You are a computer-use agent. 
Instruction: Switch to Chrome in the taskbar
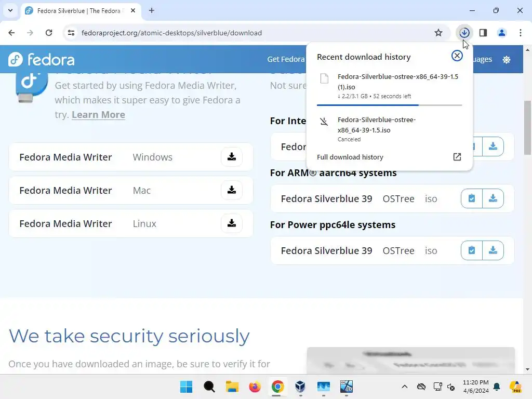coord(277,387)
